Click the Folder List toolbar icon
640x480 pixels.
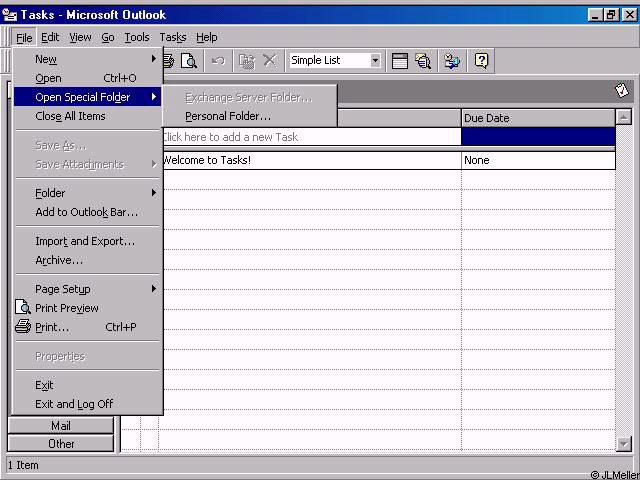click(400, 61)
